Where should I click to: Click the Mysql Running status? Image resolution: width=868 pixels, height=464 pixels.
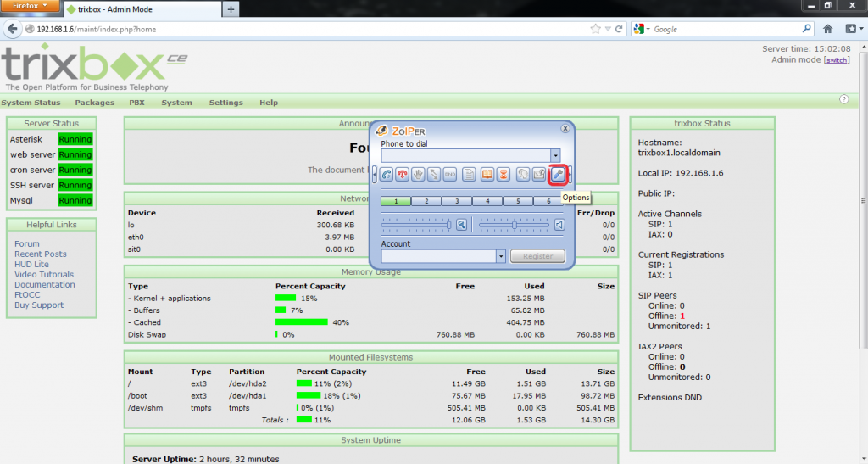75,200
